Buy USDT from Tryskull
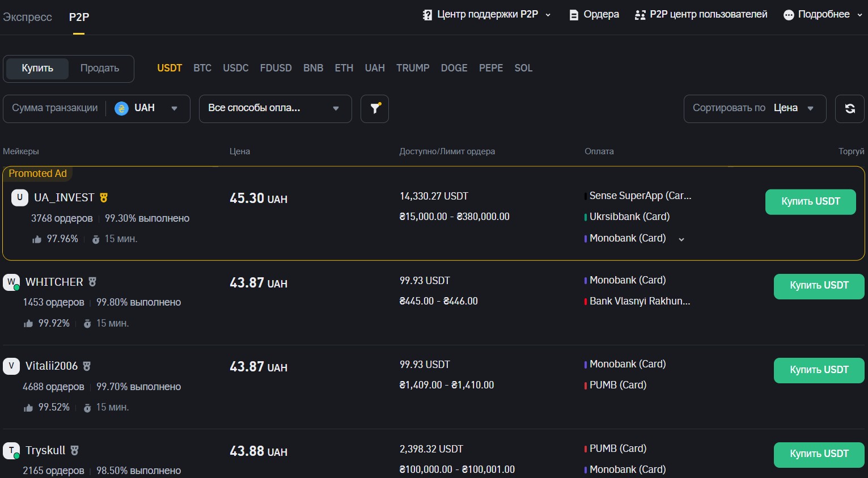Screen dimensions: 868x478 coord(819,454)
